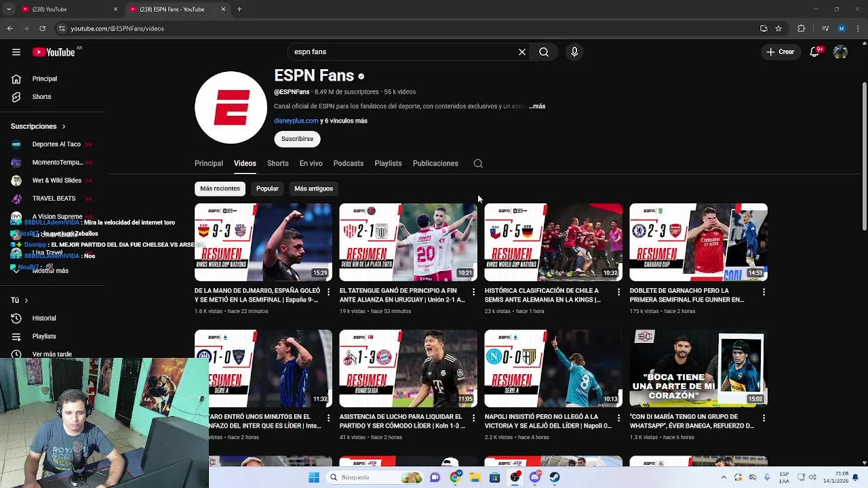Open the tab search dropdown in Chrome
Viewport: 868px width, 488px height.
9,9
